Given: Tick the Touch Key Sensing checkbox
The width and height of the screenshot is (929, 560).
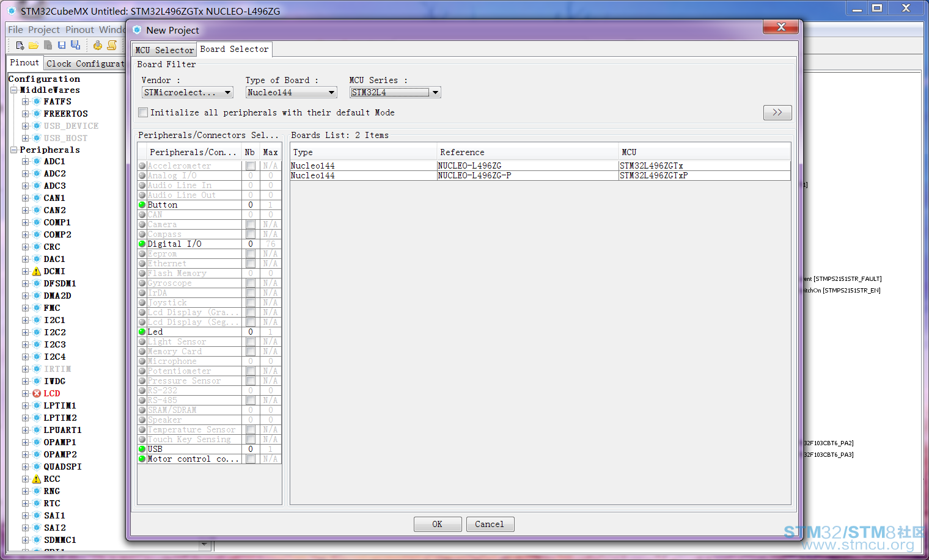Looking at the screenshot, I should (251, 440).
